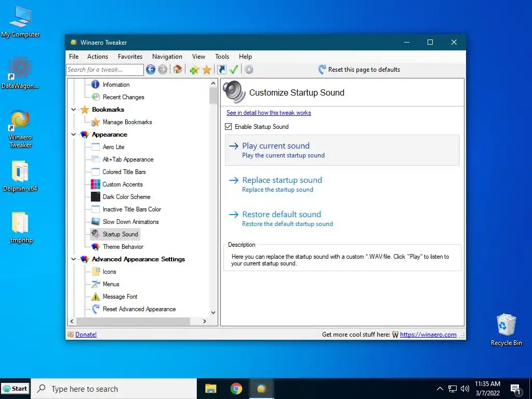Click the desktop shortcut export icon in toolbar

tap(221, 70)
